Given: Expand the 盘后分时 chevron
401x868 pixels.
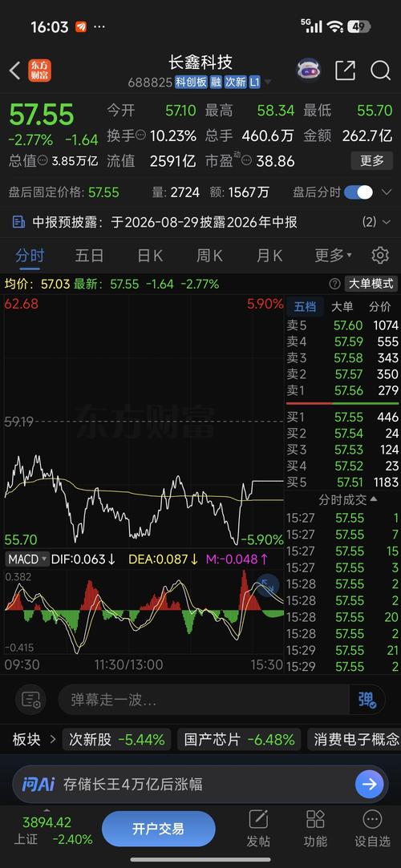Looking at the screenshot, I should click(x=387, y=192).
